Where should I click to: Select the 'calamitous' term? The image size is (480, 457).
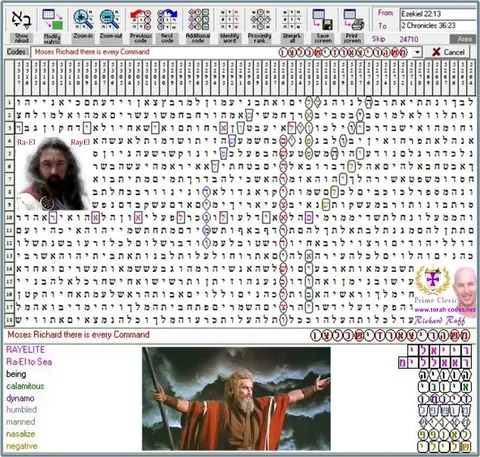(x=25, y=386)
